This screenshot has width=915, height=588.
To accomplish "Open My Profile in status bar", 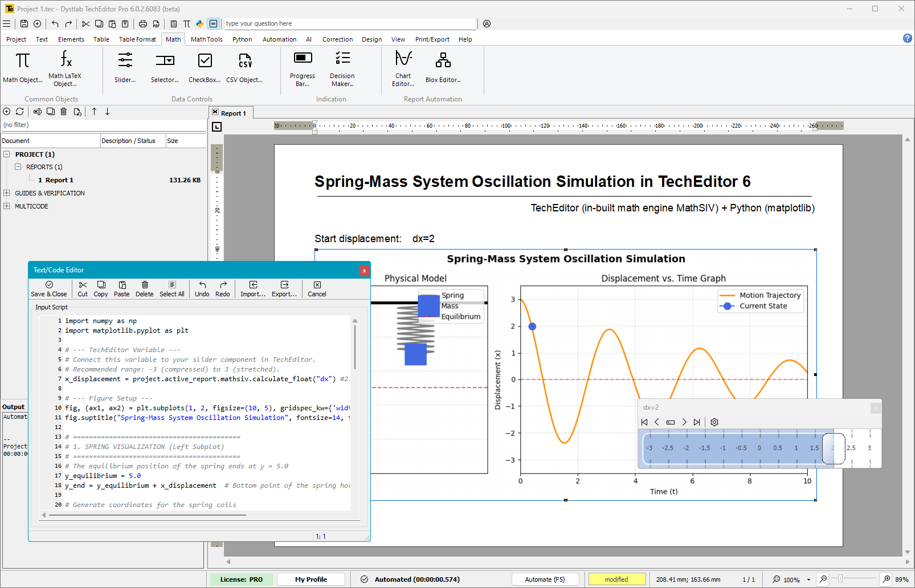I will click(311, 579).
